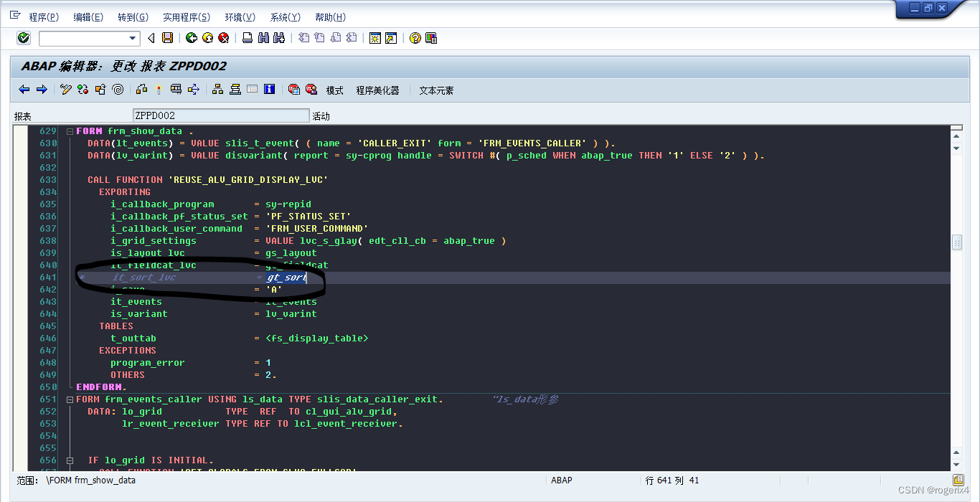Open the command field dropdown arrow
The width and height of the screenshot is (980, 502).
(x=134, y=37)
